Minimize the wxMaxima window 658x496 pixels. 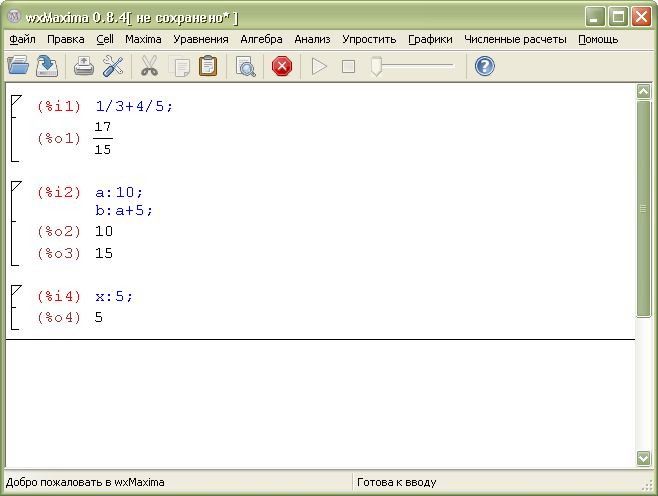pos(595,17)
